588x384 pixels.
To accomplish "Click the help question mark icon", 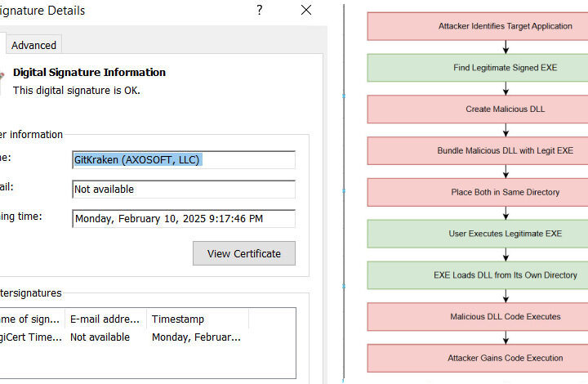I will (259, 10).
